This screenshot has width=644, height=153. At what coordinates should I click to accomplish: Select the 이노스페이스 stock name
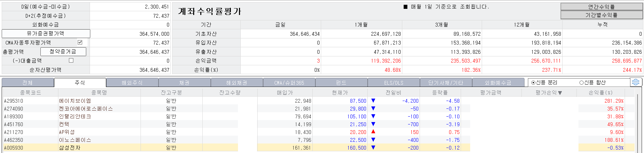click(x=75, y=140)
